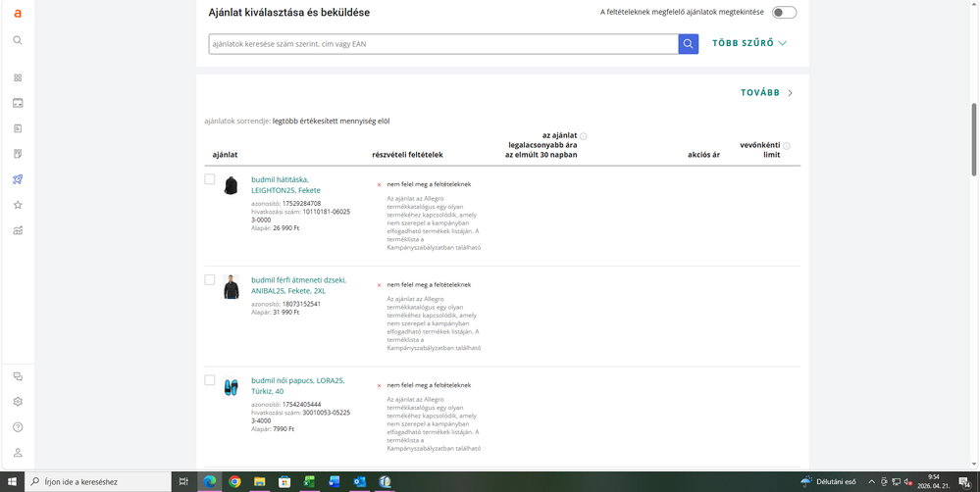980x492 pixels.
Task: Select identifier text 17542405444
Action: click(301, 405)
